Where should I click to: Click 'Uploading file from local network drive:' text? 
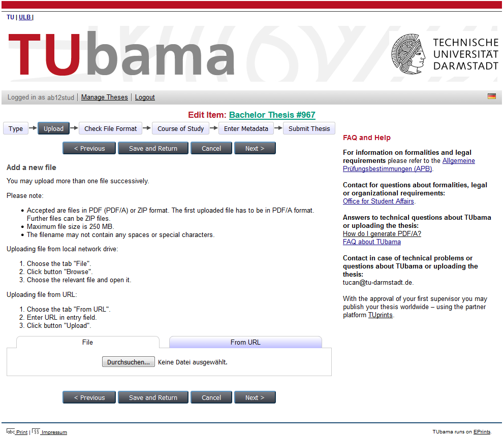(x=62, y=249)
